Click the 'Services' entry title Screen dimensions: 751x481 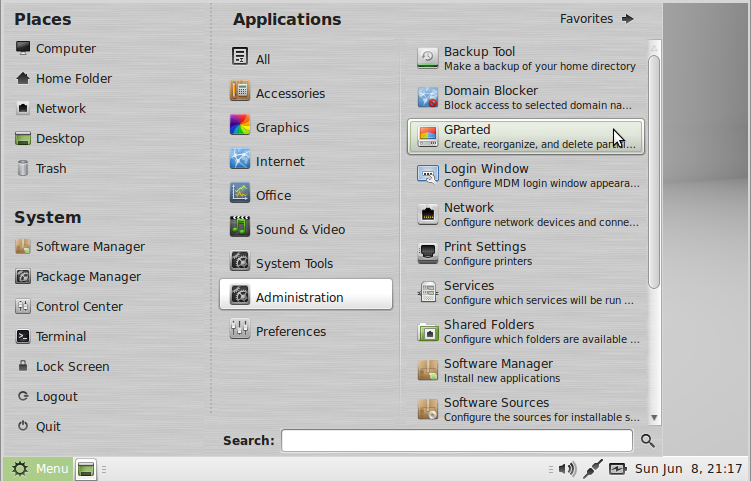tap(469, 286)
